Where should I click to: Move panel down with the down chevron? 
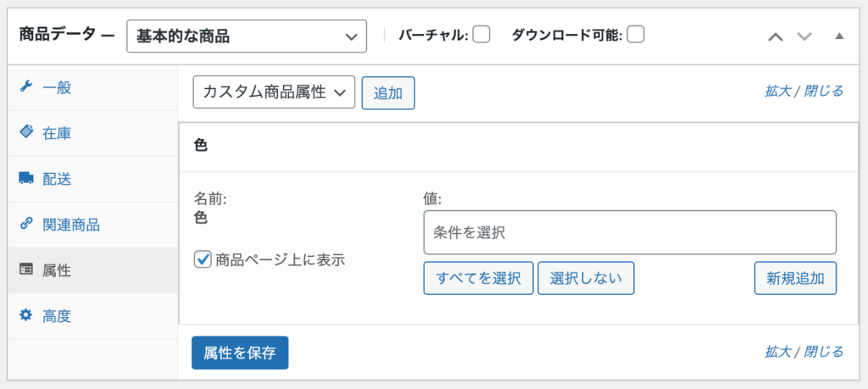coord(804,36)
